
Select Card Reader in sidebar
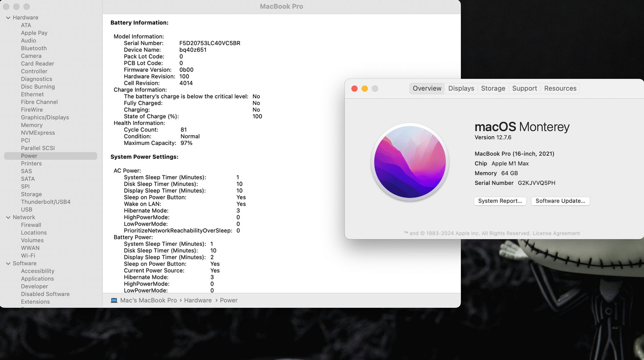pos(37,64)
